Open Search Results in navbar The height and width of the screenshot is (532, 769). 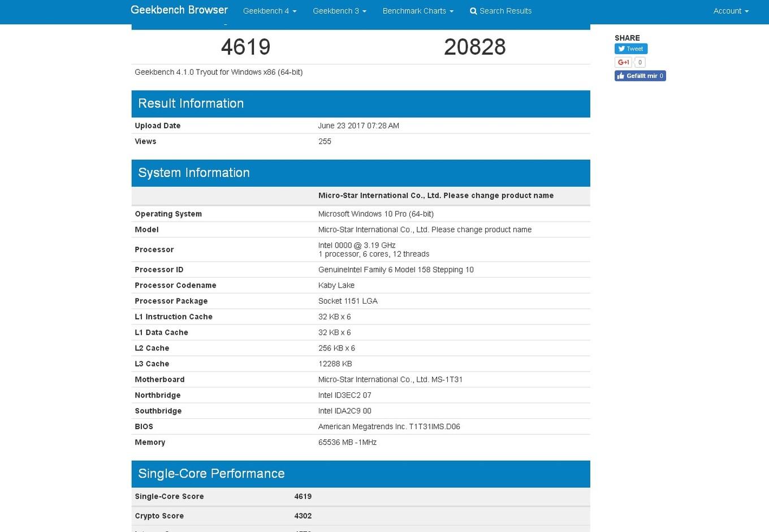[x=500, y=11]
